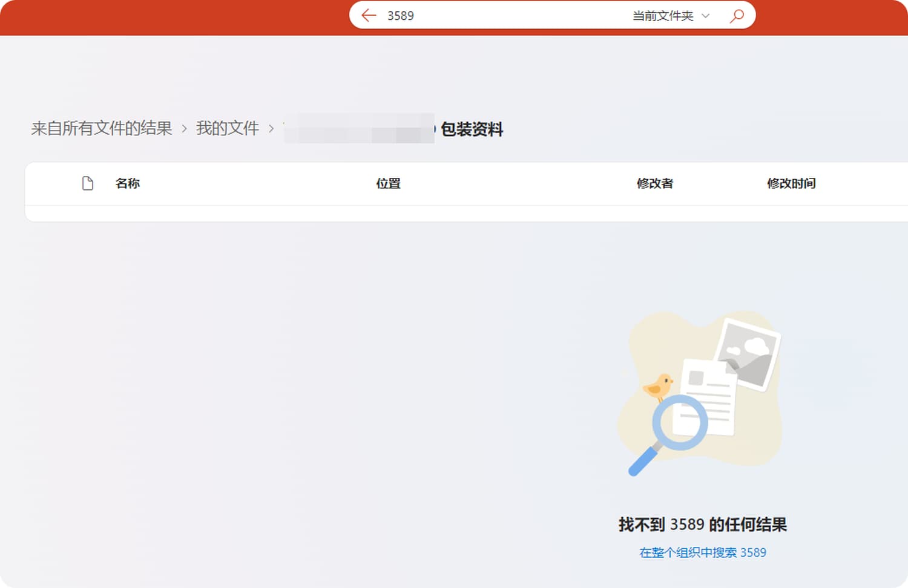
Task: Click 在整个组织中搜索 3589 link
Action: (702, 552)
